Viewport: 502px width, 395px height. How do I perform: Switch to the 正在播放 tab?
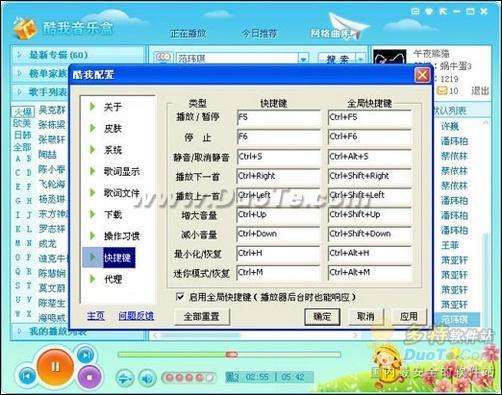point(188,33)
